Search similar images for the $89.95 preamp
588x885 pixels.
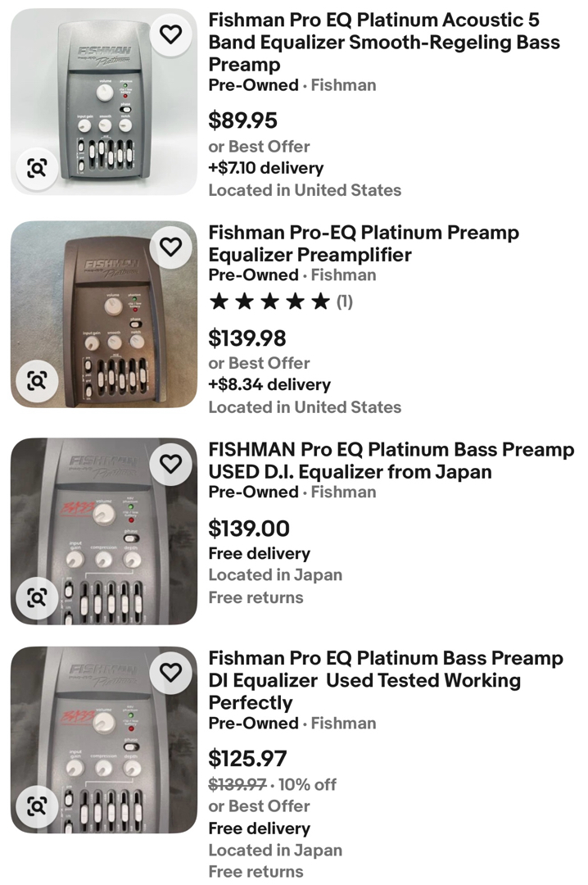click(37, 169)
